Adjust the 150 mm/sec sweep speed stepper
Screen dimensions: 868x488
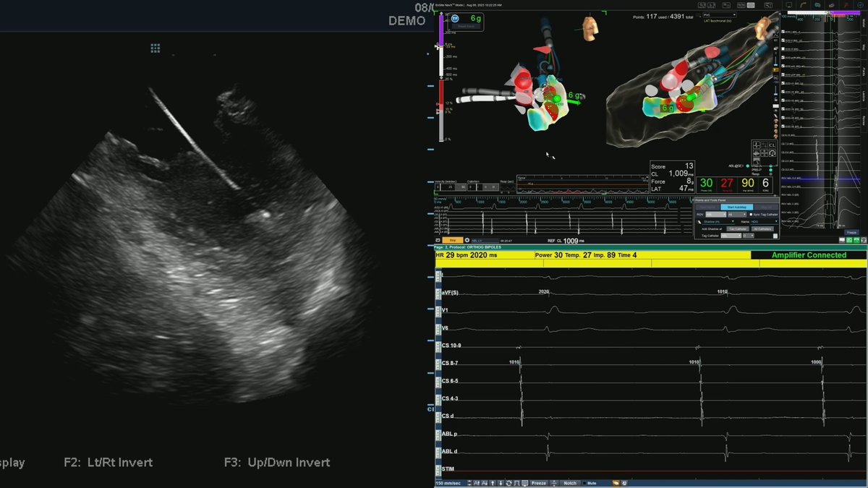469,483
